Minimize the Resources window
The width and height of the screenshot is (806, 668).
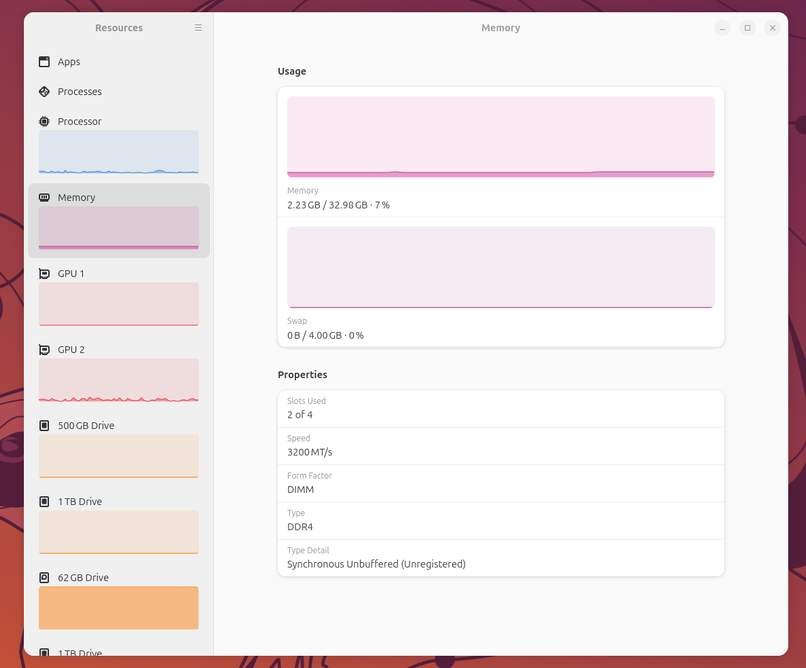pyautogui.click(x=722, y=28)
